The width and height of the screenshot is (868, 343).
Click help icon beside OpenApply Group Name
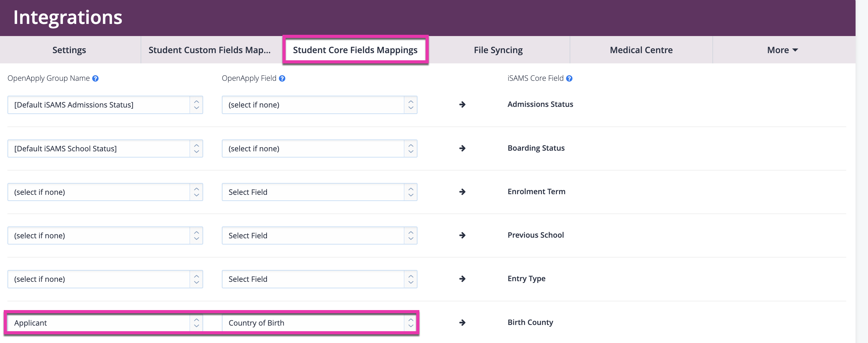(96, 78)
